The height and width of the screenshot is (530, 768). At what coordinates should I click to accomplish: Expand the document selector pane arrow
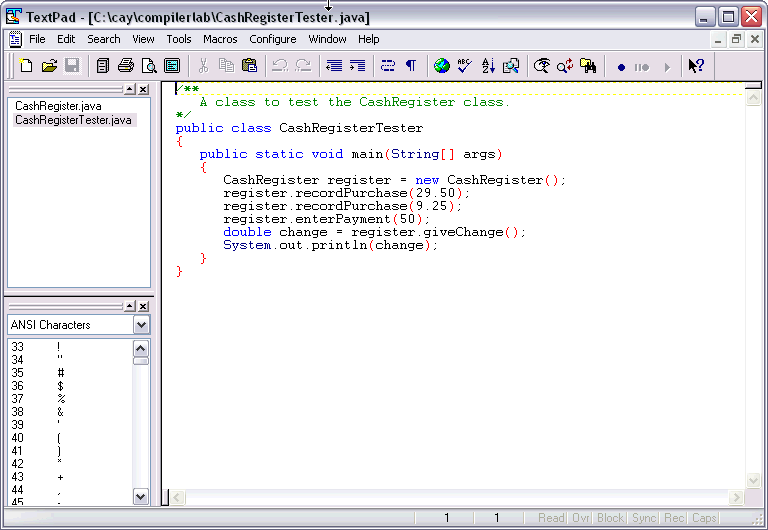click(x=130, y=89)
